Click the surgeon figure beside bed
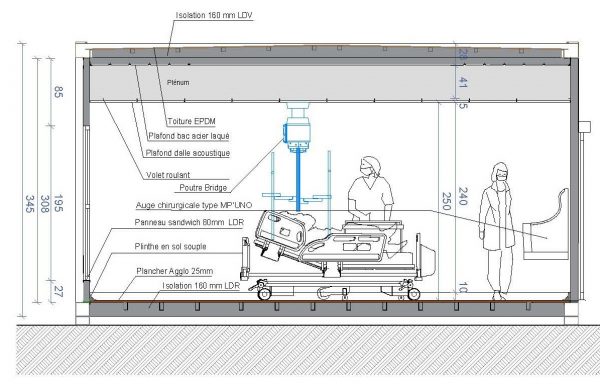The image size is (600, 384). [x=370, y=190]
